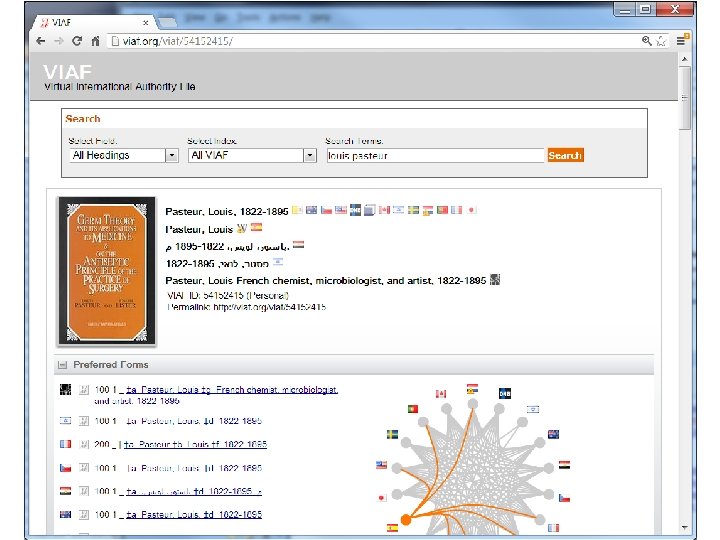Image resolution: width=720 pixels, height=540 pixels.
Task: Click the Germ Theory book cover thumbnail
Action: 107,271
